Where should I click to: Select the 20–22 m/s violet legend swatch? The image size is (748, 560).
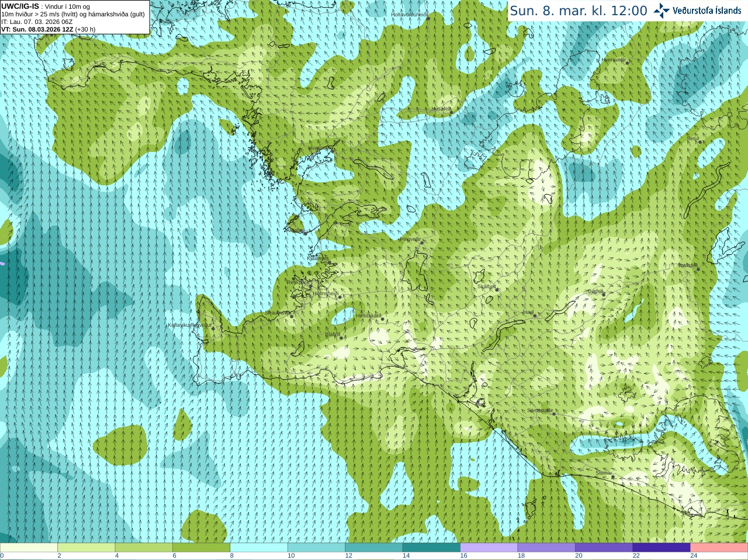(604, 548)
